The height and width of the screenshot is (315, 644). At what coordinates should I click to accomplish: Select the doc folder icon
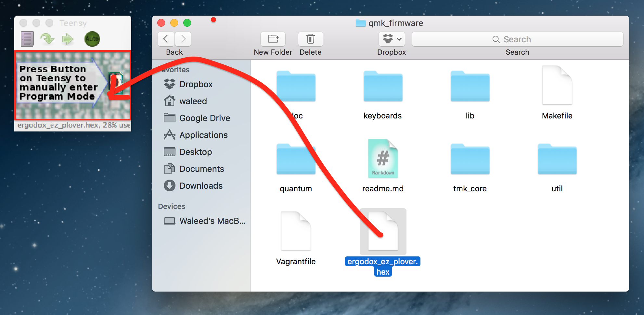296,86
